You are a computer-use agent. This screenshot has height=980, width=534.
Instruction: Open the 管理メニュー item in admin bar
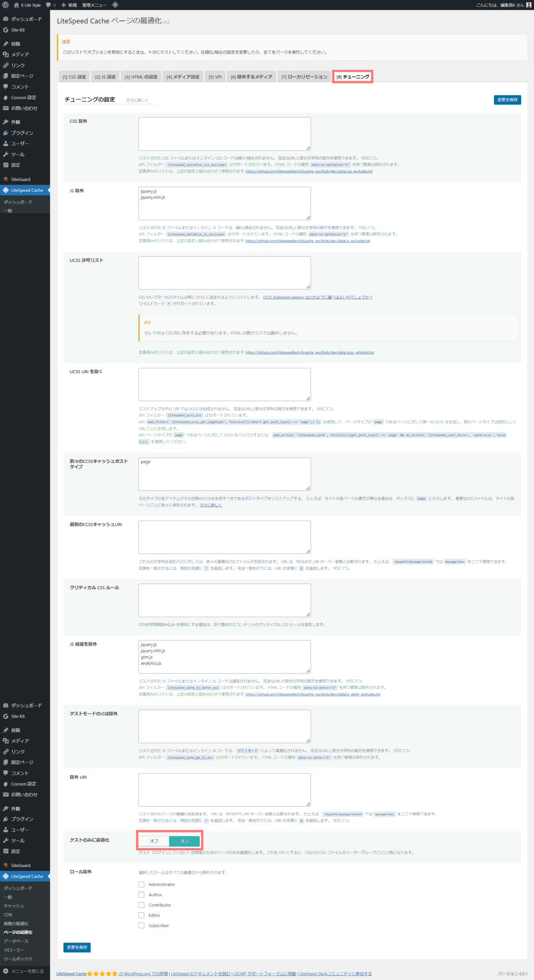[x=94, y=5]
